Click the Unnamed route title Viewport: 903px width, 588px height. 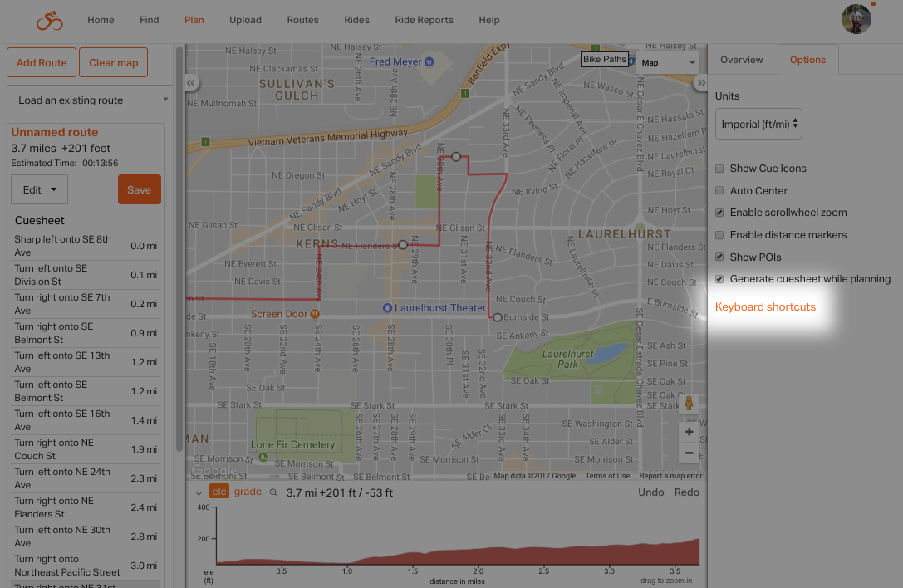[x=55, y=132]
